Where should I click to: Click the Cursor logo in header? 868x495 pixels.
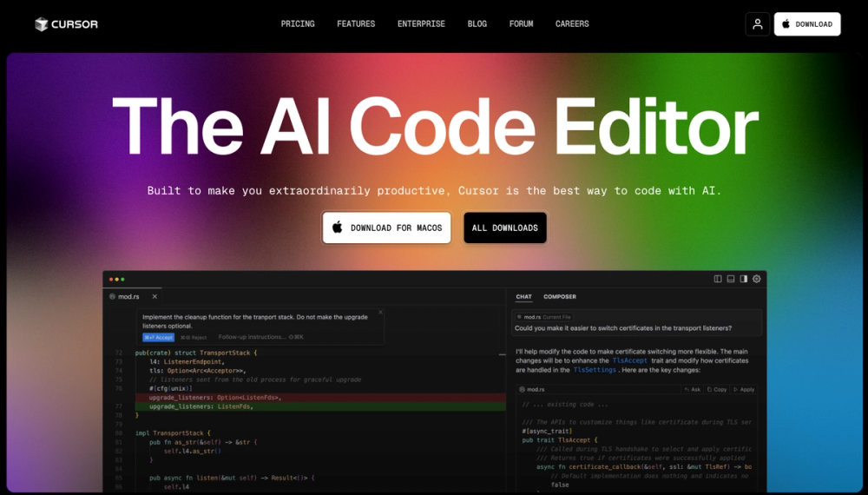click(67, 24)
